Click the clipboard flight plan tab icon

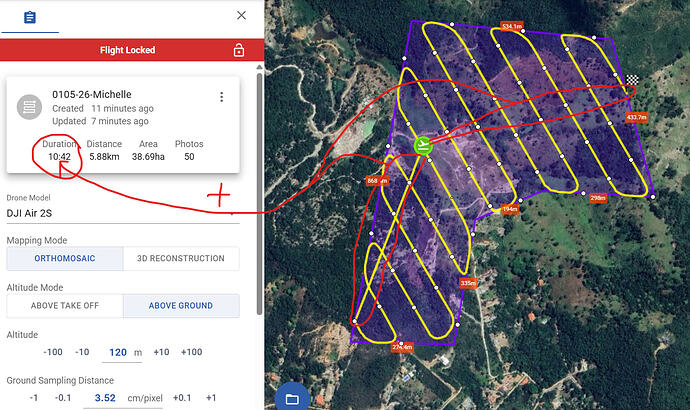[x=30, y=17]
